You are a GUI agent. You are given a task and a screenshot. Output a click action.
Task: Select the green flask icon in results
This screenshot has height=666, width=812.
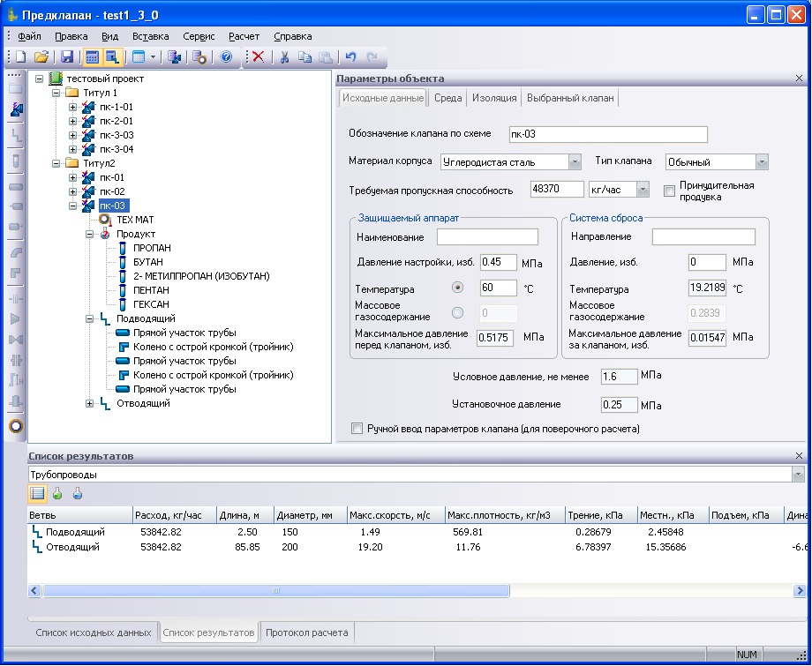pos(58,494)
